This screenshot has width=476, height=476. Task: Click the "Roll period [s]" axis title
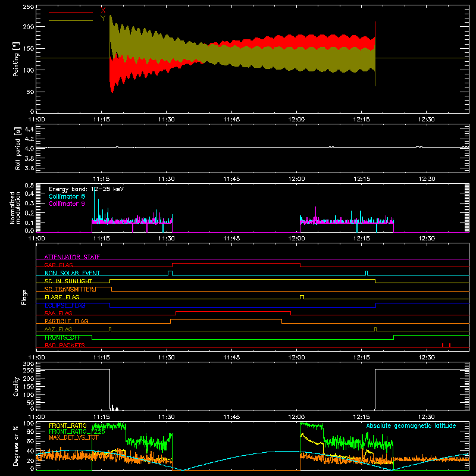click(x=17, y=148)
